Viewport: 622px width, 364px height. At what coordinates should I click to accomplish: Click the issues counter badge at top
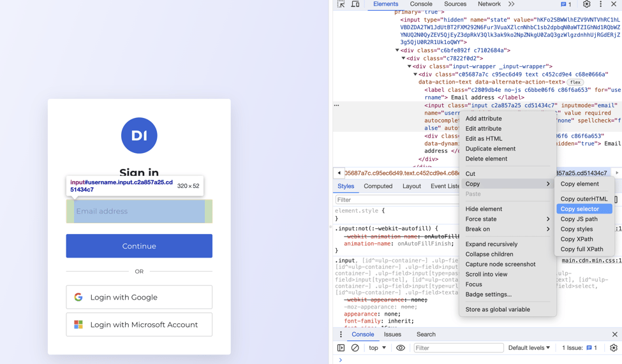[x=566, y=4]
